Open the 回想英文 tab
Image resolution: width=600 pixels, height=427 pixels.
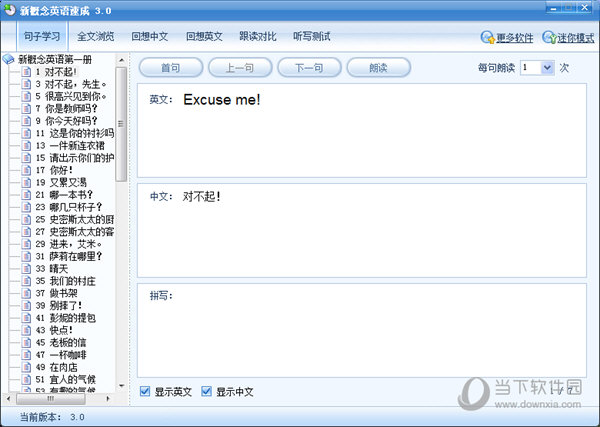(x=204, y=36)
